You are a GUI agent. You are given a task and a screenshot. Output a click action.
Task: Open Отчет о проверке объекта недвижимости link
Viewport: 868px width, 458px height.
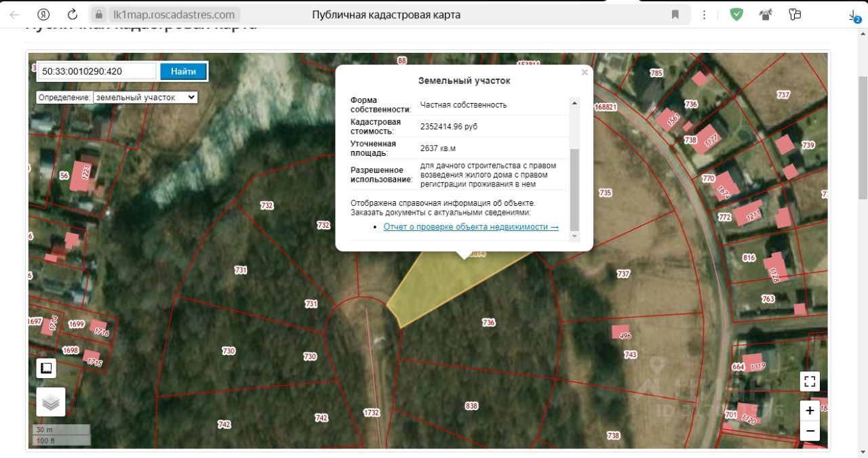[471, 227]
